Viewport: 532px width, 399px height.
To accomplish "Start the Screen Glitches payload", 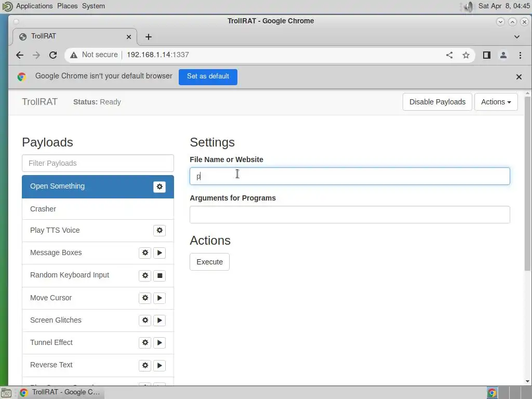I will [x=159, y=320].
